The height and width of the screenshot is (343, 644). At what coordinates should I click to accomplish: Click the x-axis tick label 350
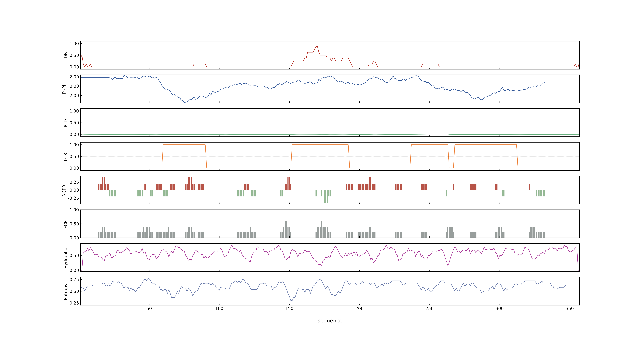[x=570, y=309]
